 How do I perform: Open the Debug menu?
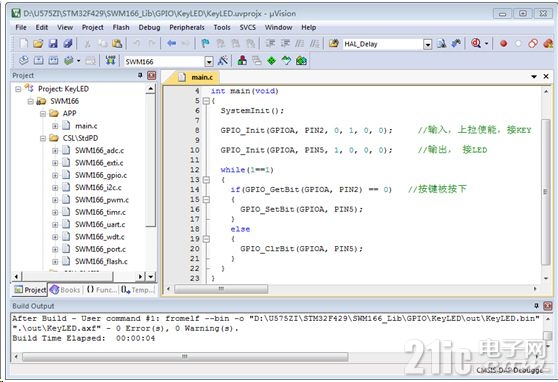click(x=149, y=27)
